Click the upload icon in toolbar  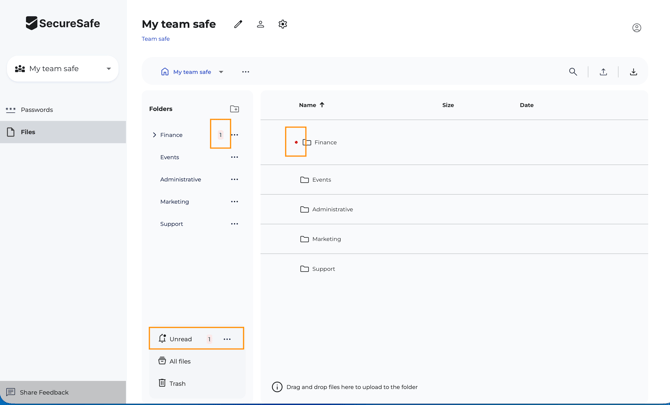(x=603, y=72)
